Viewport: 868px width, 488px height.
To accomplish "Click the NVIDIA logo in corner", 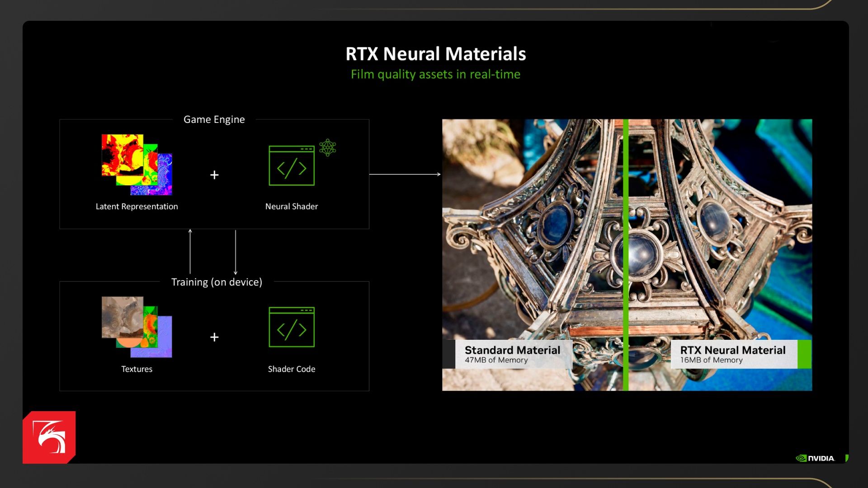I will pos(815,458).
